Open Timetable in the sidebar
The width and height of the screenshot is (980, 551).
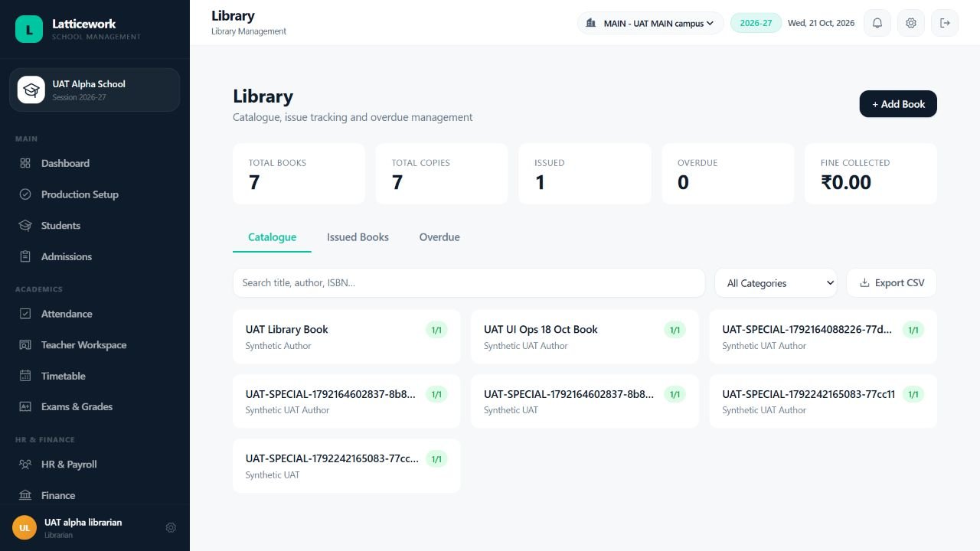pos(95,376)
